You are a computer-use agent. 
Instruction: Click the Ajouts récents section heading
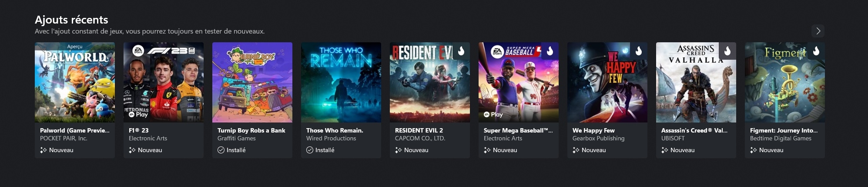coord(71,20)
